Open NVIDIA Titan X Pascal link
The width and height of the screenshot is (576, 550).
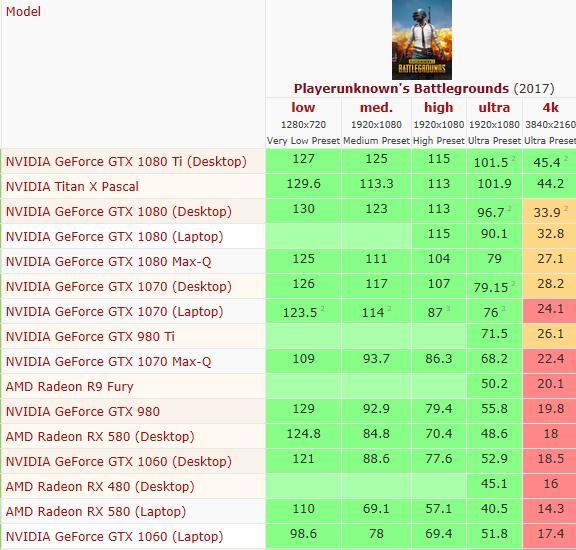pos(72,187)
